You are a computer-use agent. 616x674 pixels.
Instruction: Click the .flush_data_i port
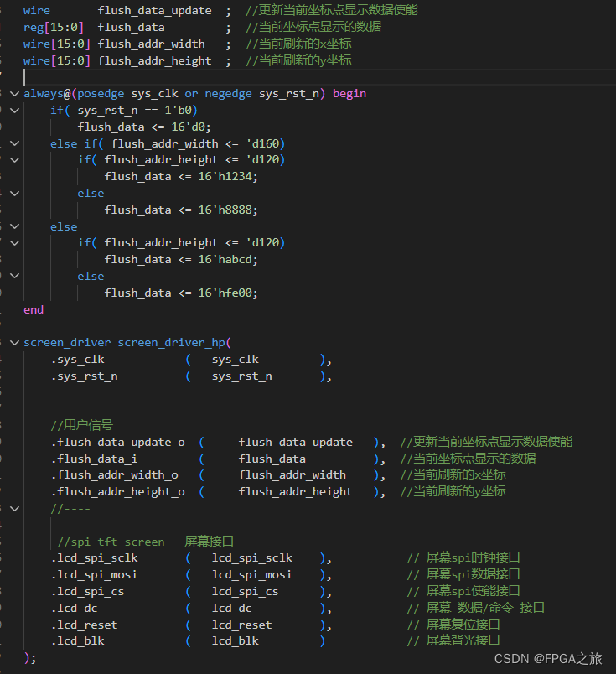click(x=94, y=459)
